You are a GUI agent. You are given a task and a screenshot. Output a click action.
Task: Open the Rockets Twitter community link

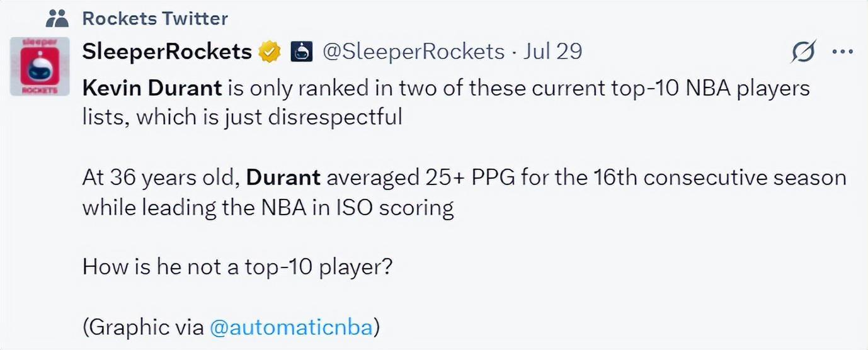[155, 18]
